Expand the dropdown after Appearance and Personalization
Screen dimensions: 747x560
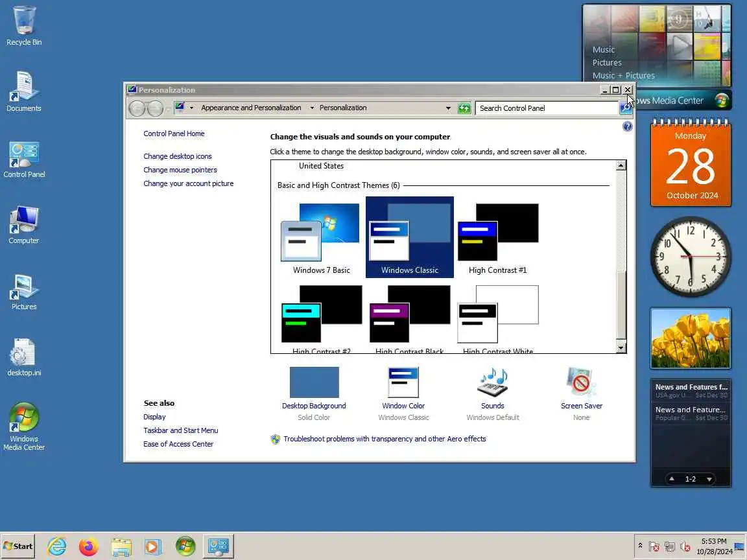tap(312, 108)
